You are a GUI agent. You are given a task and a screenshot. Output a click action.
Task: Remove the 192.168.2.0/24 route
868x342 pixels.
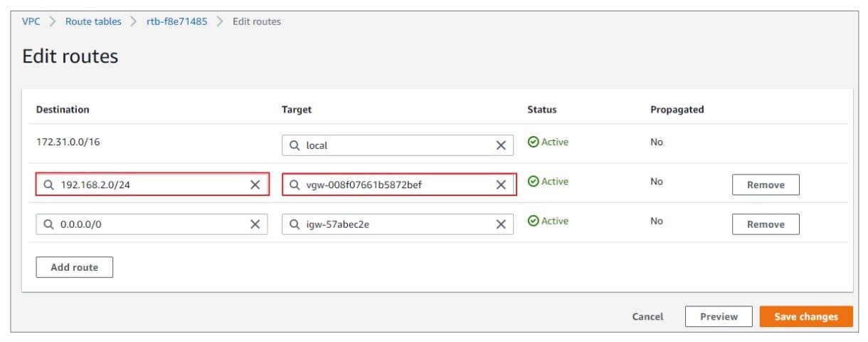pos(766,185)
